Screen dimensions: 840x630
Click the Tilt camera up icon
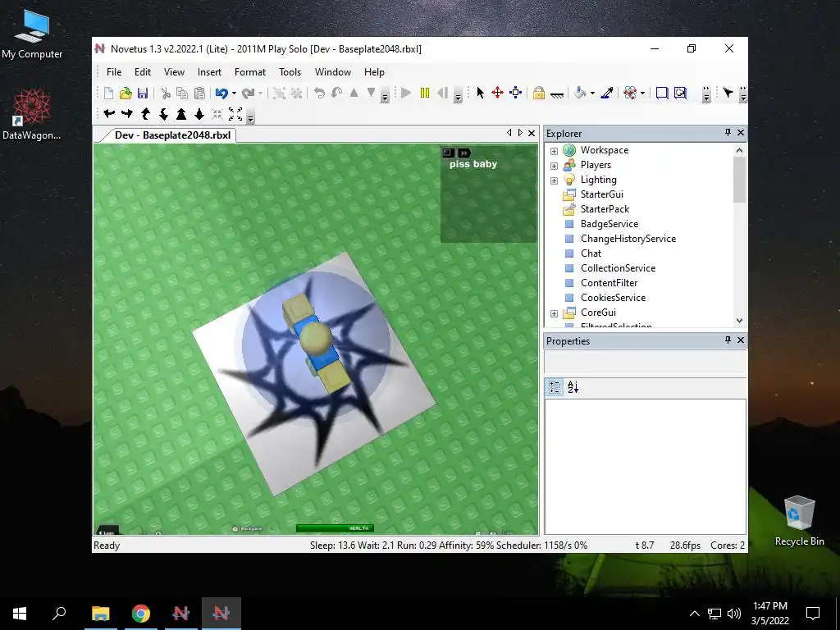[x=145, y=113]
